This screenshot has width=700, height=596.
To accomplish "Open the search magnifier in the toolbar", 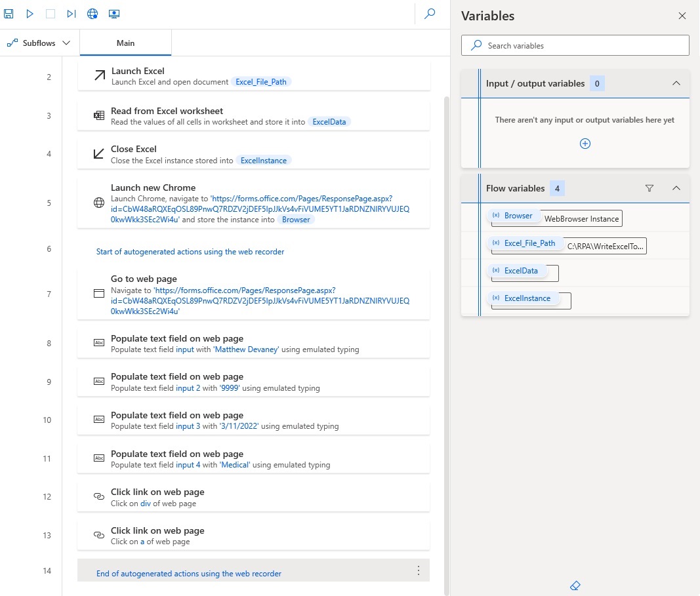I will (x=430, y=13).
